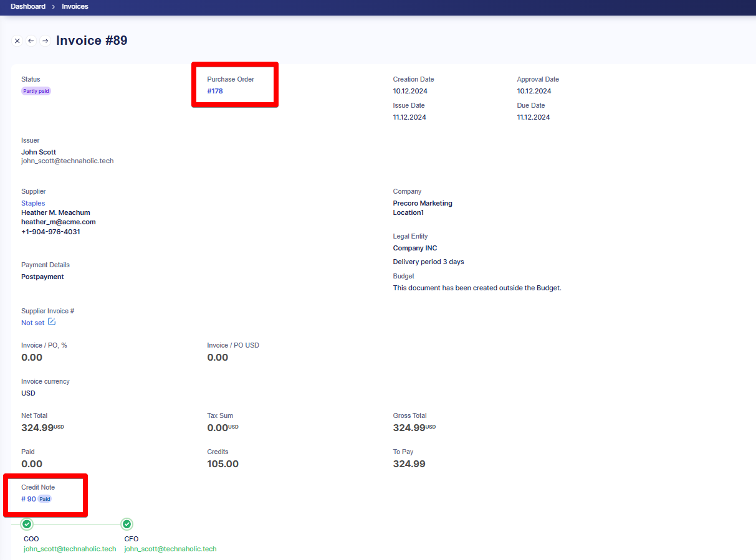Image resolution: width=756 pixels, height=560 pixels.
Task: Close the invoice with the X icon
Action: (17, 41)
